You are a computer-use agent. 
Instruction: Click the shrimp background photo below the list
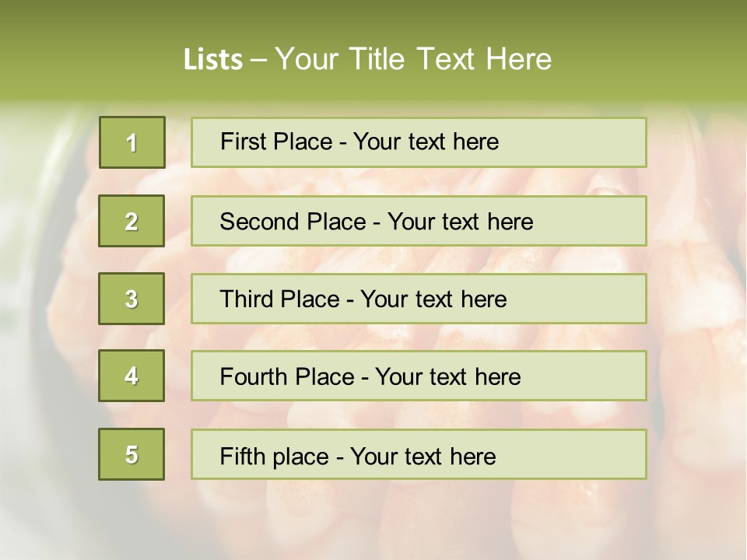[373, 521]
